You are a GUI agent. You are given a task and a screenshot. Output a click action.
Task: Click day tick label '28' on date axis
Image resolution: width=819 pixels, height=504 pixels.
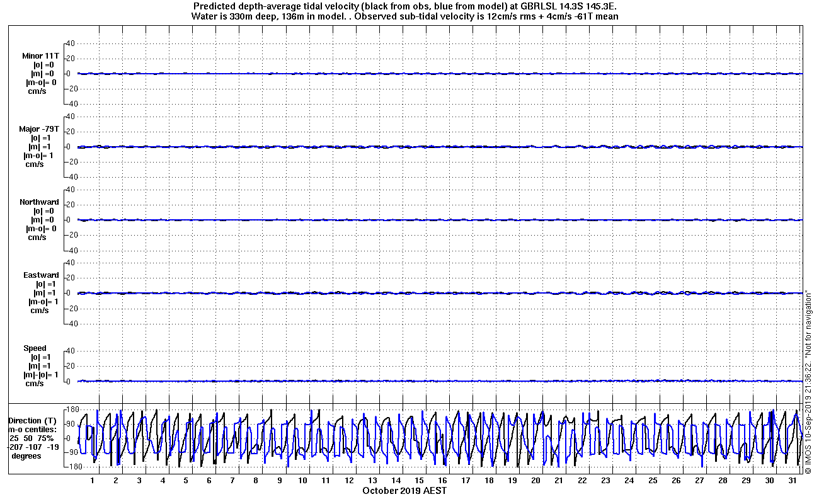coord(723,481)
